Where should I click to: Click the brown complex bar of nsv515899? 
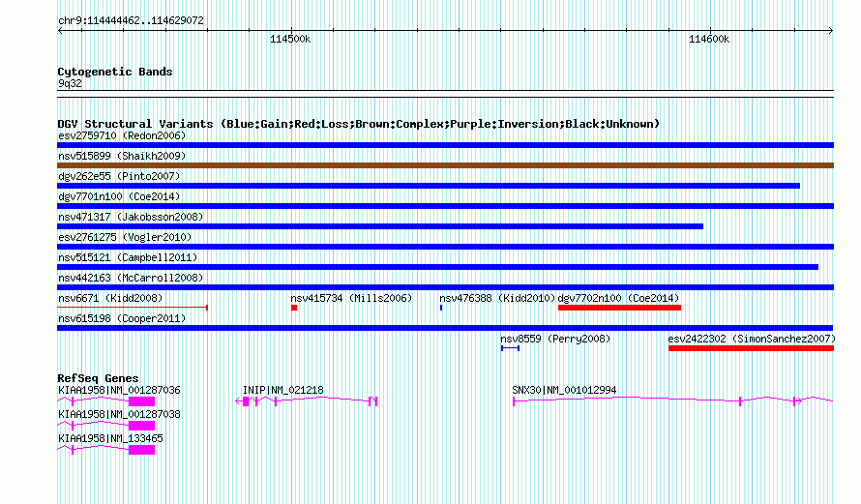tap(445, 165)
